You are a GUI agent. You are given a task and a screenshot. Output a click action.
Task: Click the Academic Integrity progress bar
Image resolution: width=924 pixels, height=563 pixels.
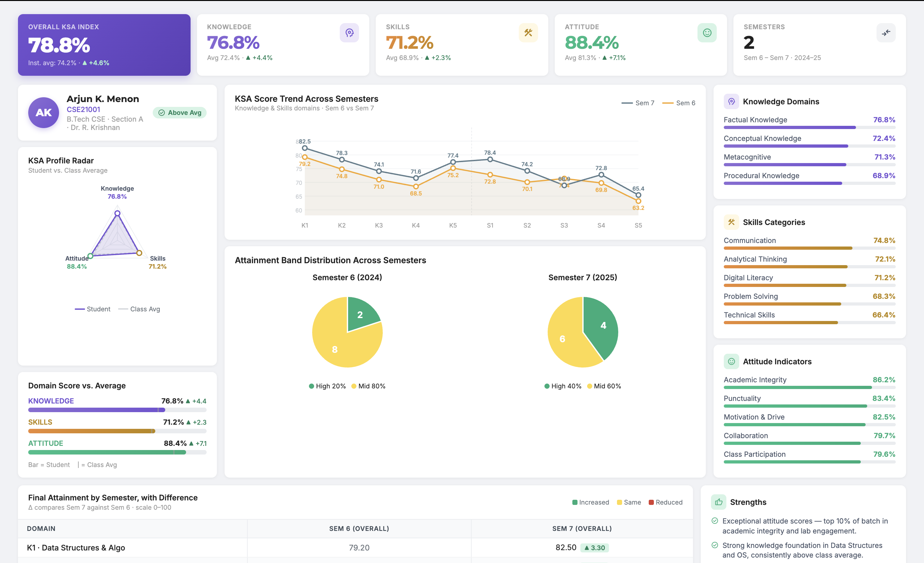[809, 387]
